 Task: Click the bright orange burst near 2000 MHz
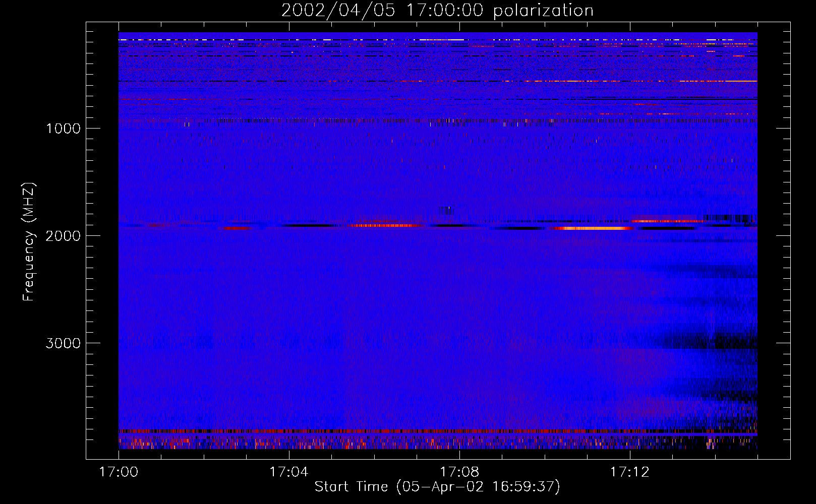[x=593, y=228]
